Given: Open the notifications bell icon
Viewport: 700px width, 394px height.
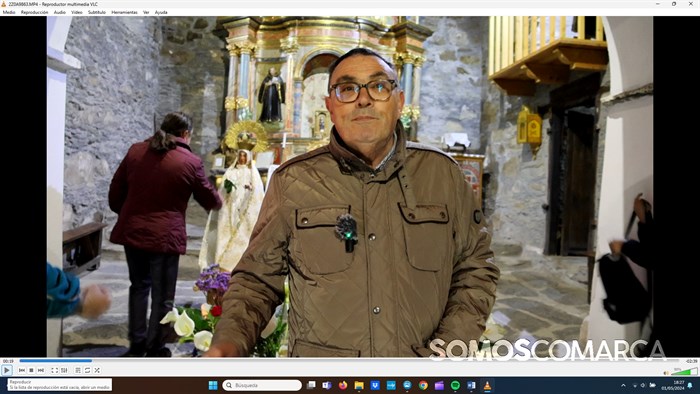Looking at the screenshot, I should [x=690, y=385].
